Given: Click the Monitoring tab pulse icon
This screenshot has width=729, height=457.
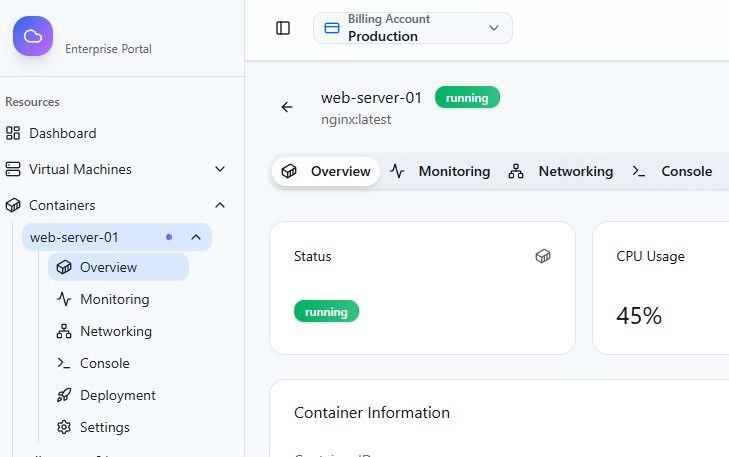Looking at the screenshot, I should [x=397, y=171].
